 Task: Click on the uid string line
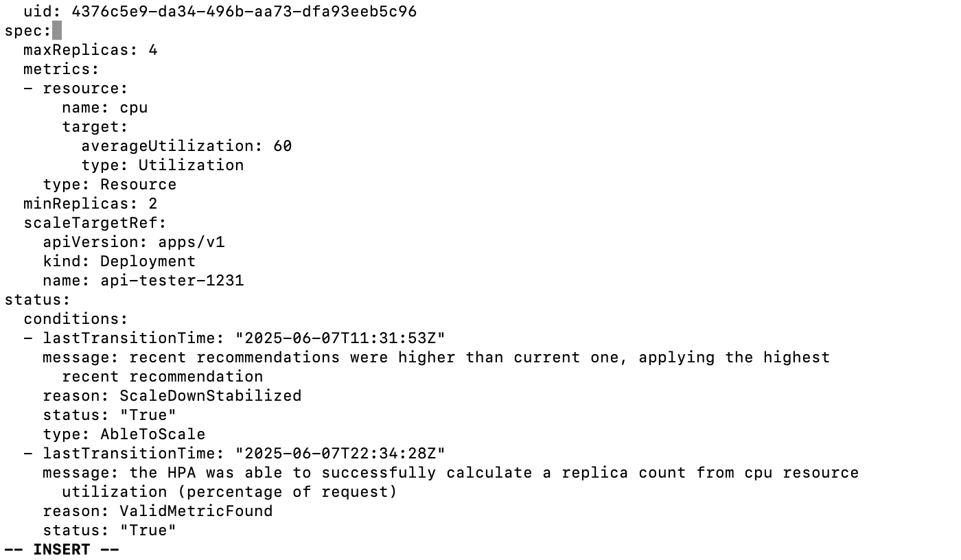pos(220,12)
